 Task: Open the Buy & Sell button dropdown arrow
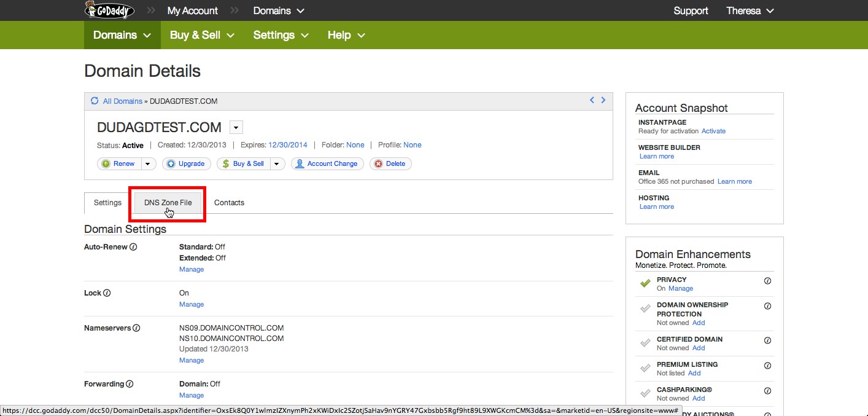[277, 163]
